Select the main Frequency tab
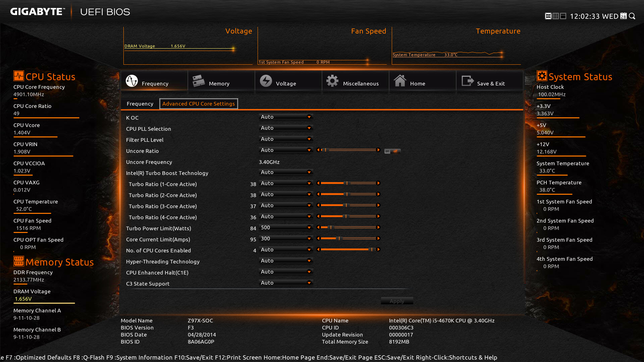This screenshot has height=362, width=644. pos(154,80)
